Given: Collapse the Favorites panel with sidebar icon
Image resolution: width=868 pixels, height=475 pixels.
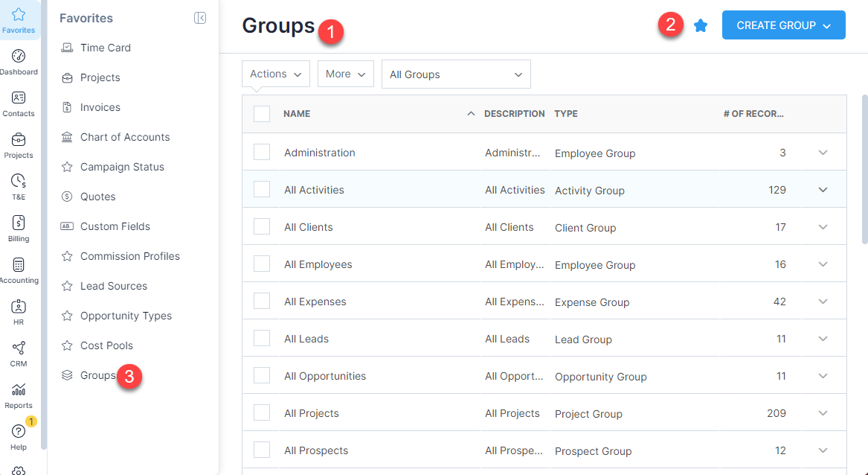Looking at the screenshot, I should coord(200,19).
